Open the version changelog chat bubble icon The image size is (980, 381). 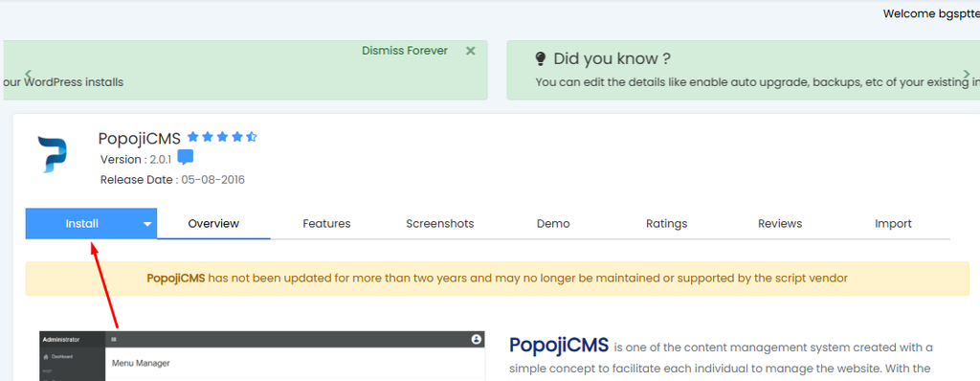(185, 158)
